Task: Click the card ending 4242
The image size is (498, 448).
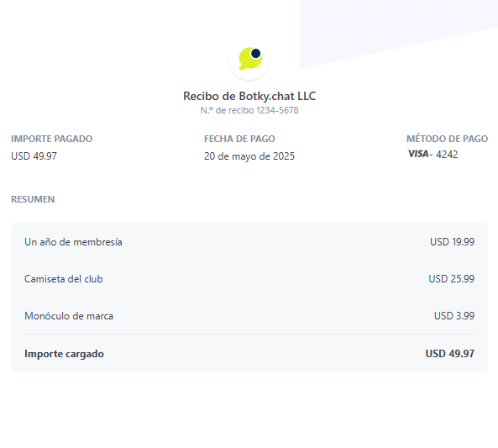Action: click(447, 155)
